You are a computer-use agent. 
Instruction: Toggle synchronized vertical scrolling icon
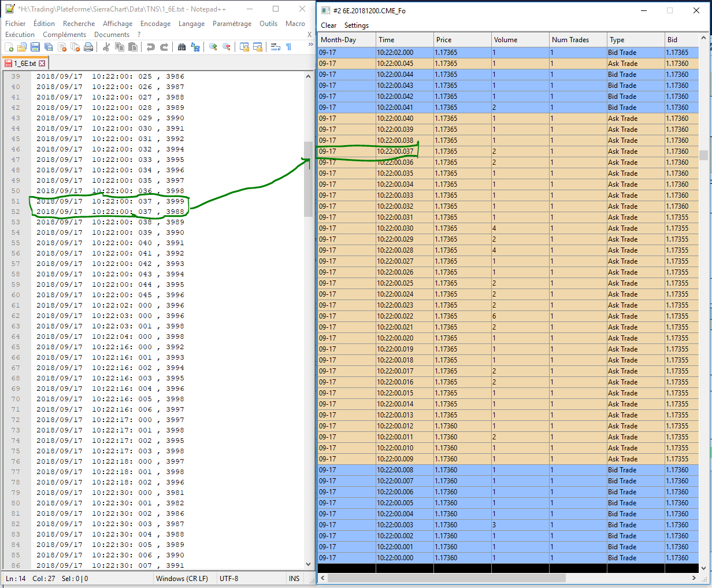point(244,47)
